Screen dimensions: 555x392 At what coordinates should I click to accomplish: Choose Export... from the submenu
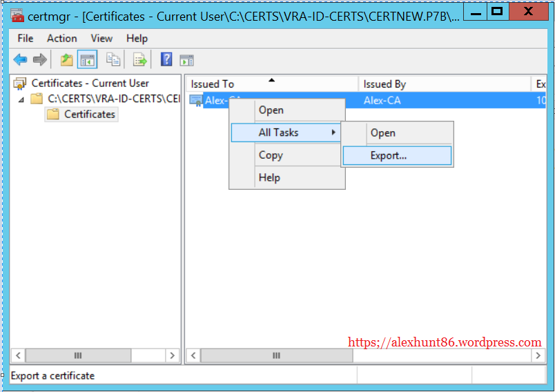[x=389, y=155]
